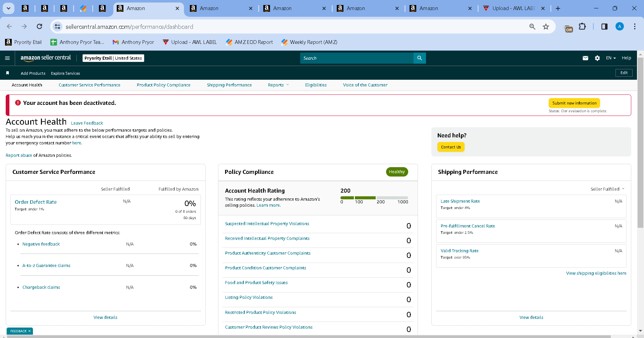644x338 pixels.
Task: Open a new tab with the plus icon
Action: [x=558, y=8]
